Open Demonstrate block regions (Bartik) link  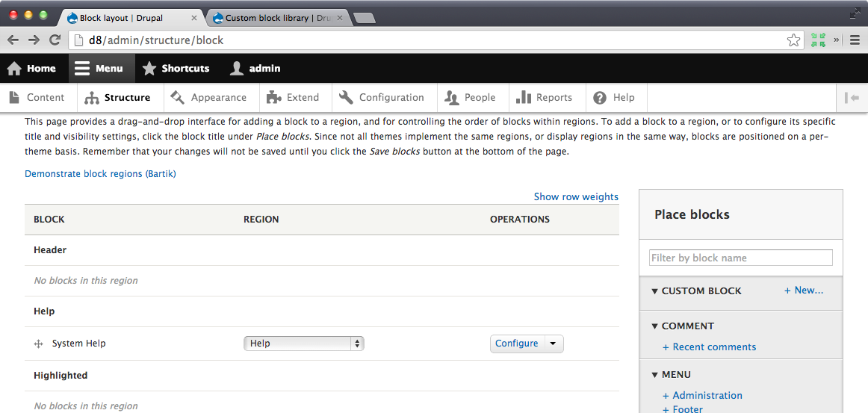coord(100,174)
